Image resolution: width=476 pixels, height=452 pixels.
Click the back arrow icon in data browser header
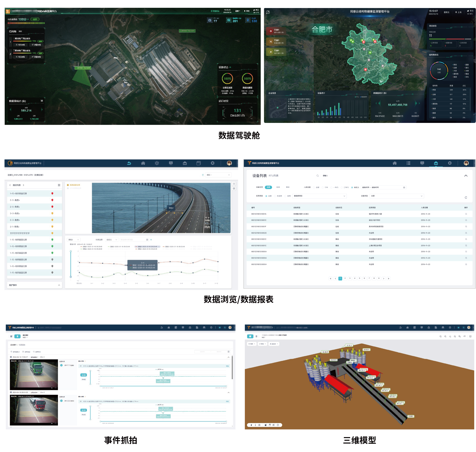[x=129, y=163]
